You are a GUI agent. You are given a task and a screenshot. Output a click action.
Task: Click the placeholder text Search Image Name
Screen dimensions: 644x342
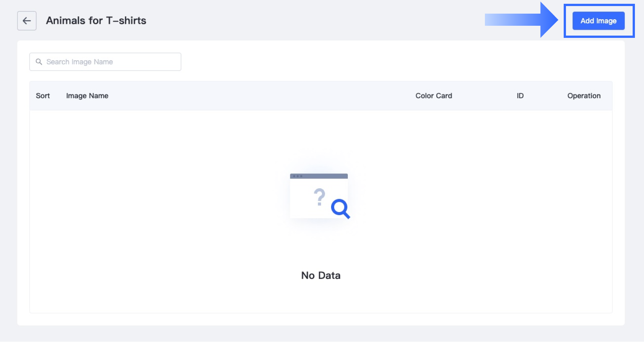click(80, 62)
